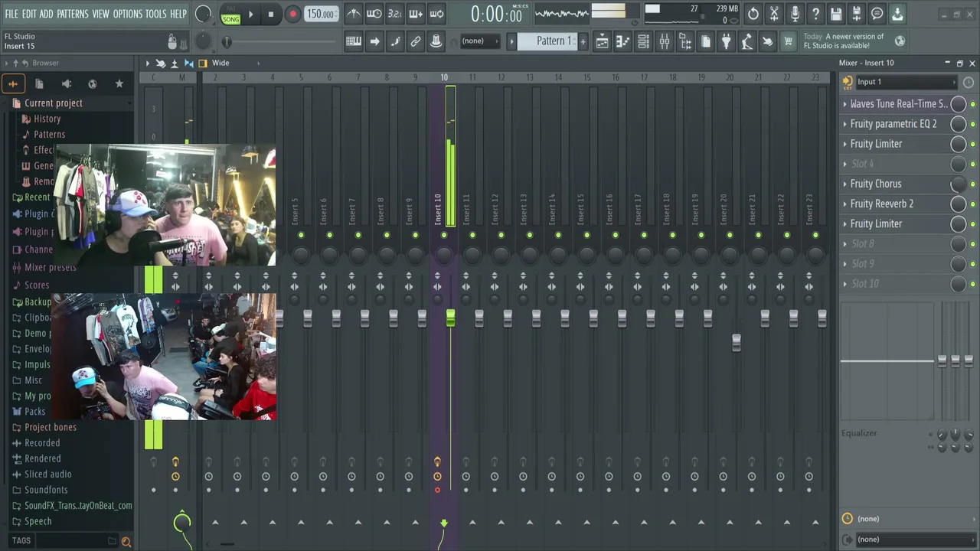Open the ADD menu
The width and height of the screenshot is (980, 551).
tap(47, 14)
